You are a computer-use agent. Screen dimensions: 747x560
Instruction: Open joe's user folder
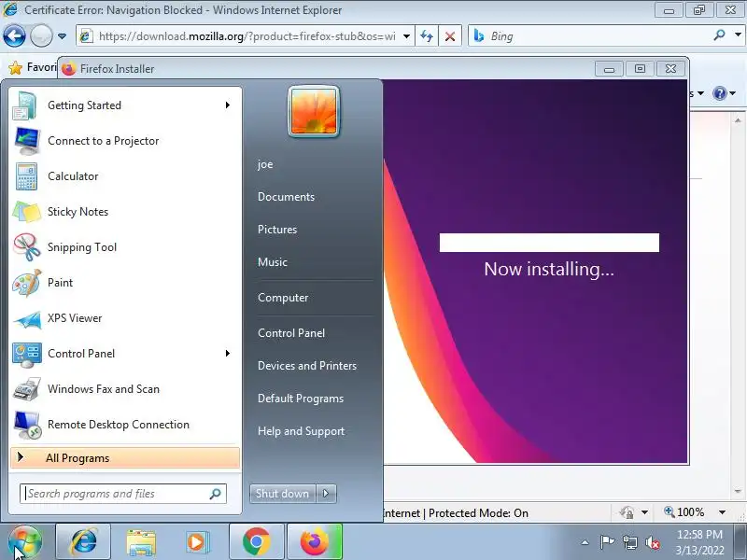click(x=265, y=164)
